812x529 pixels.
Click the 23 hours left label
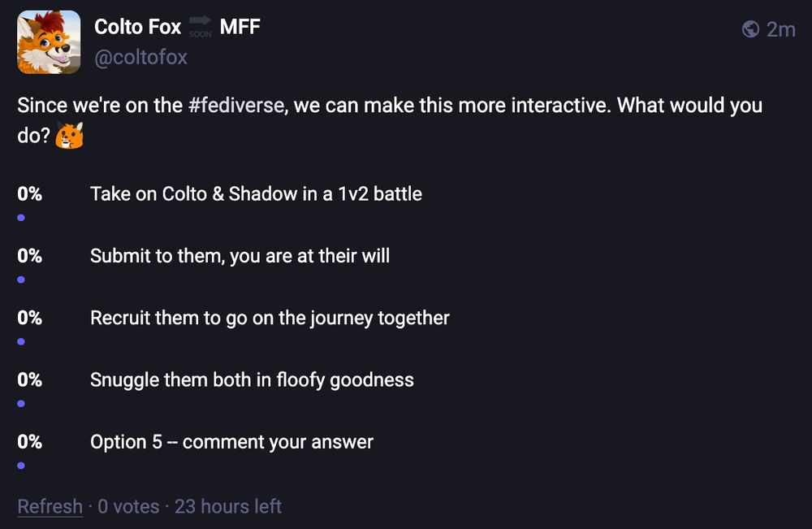point(228,505)
